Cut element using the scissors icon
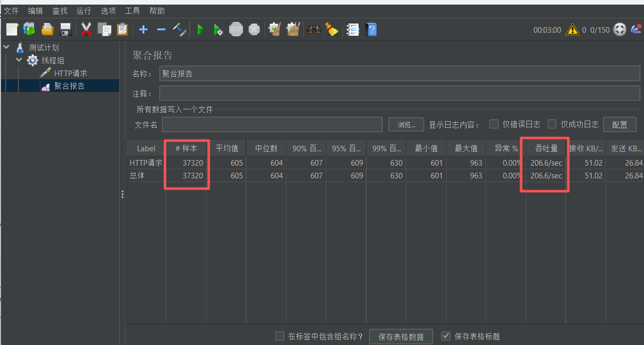 point(86,29)
